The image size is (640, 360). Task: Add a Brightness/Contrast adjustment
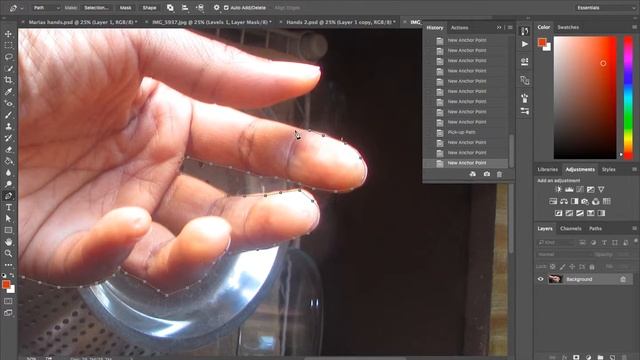558,189
